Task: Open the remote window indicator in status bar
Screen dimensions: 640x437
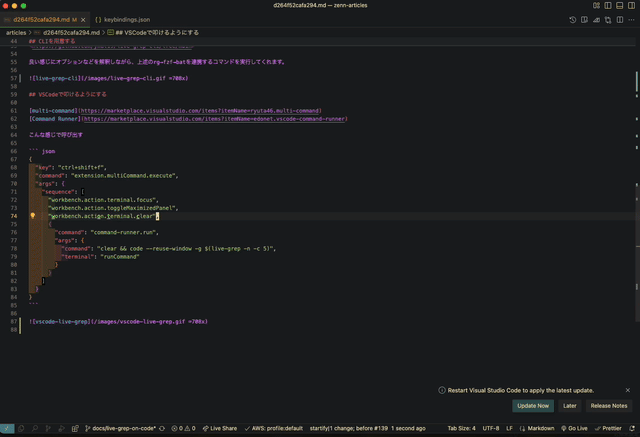Action: click(x=7, y=428)
